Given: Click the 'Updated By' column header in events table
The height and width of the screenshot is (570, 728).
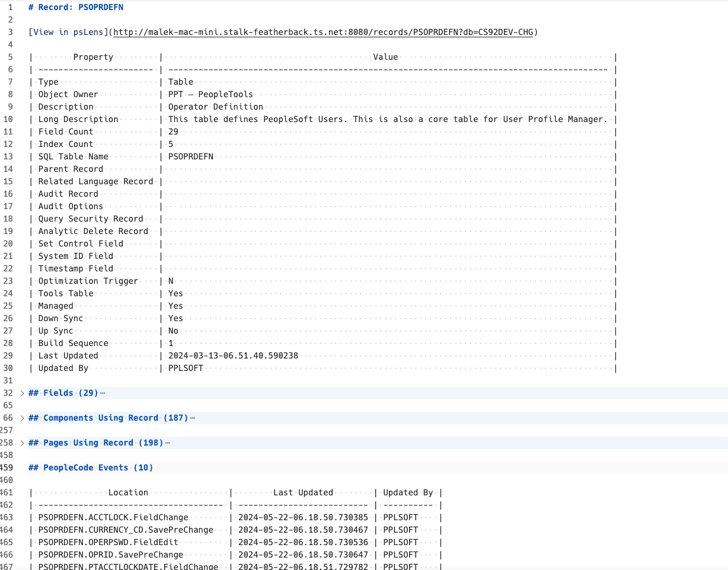Looking at the screenshot, I should (408, 492).
